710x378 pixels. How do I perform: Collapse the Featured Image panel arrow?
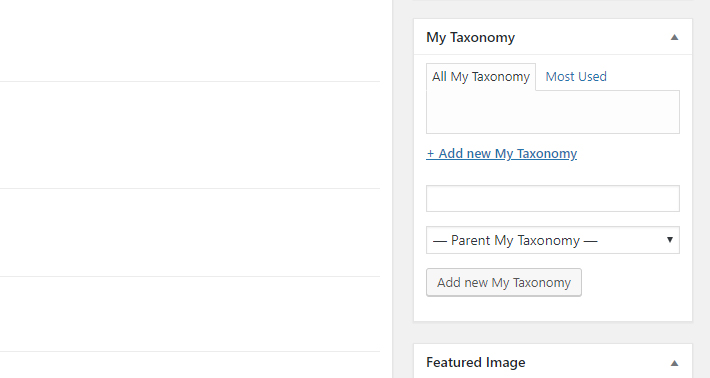(674, 363)
